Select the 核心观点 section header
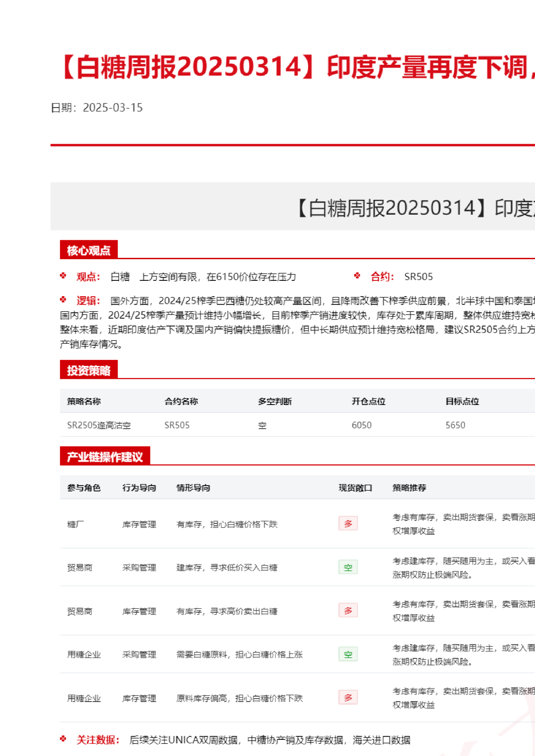The height and width of the screenshot is (756, 535). coord(89,250)
